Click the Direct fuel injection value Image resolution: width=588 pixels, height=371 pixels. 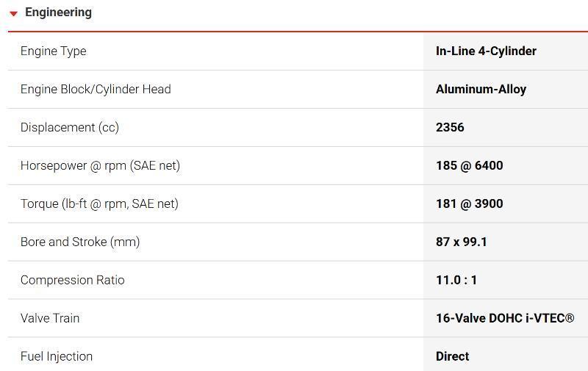coord(452,357)
